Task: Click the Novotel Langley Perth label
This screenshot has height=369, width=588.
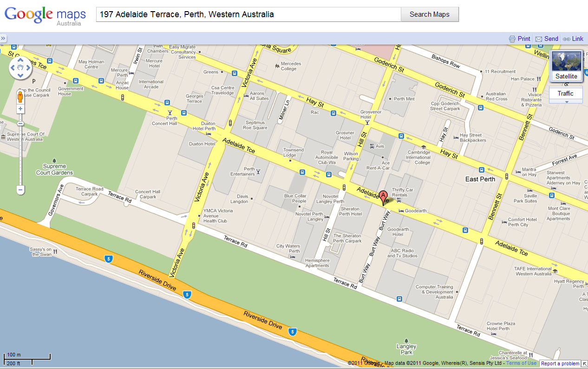Action: [330, 199]
